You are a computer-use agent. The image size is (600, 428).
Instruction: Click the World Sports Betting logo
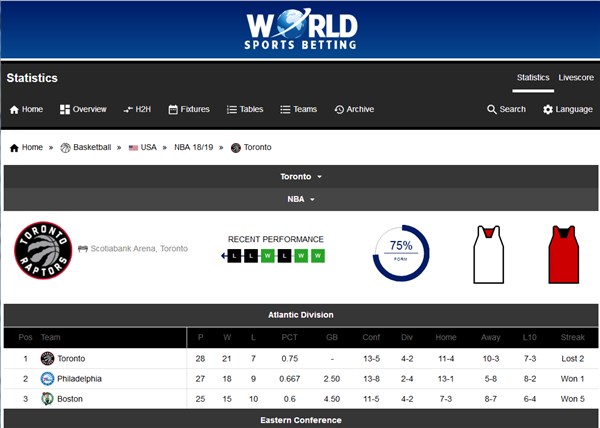point(301,29)
